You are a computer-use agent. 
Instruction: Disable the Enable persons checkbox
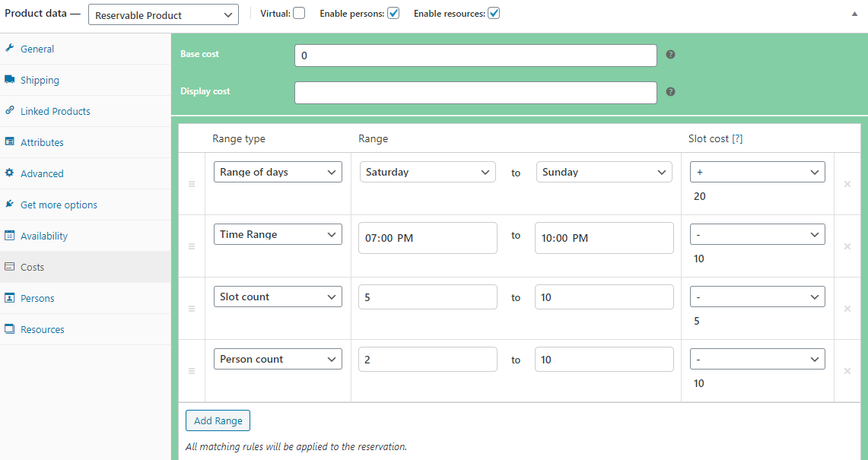(393, 14)
